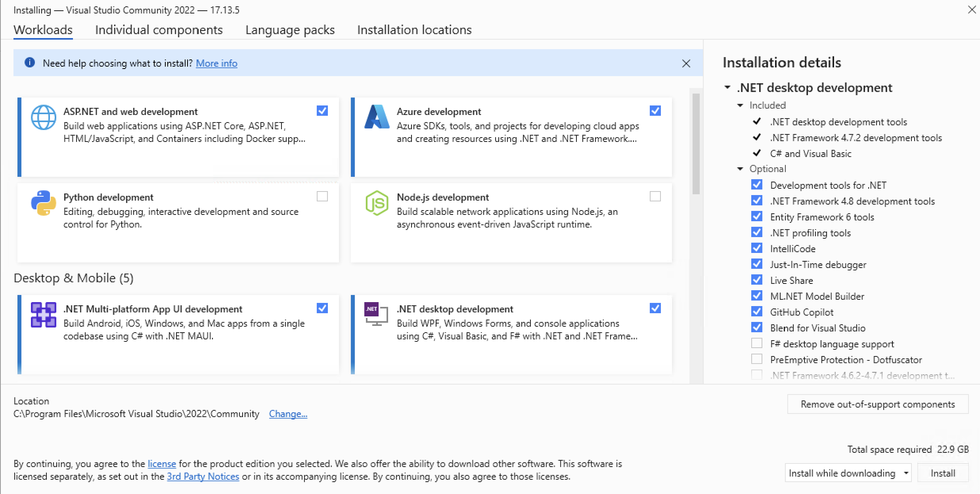
Task: Click the workloads list vertical scrollbar thumb
Action: 696,144
